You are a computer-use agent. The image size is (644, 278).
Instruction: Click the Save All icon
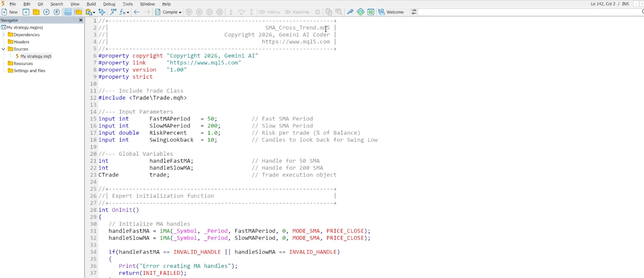[57, 12]
